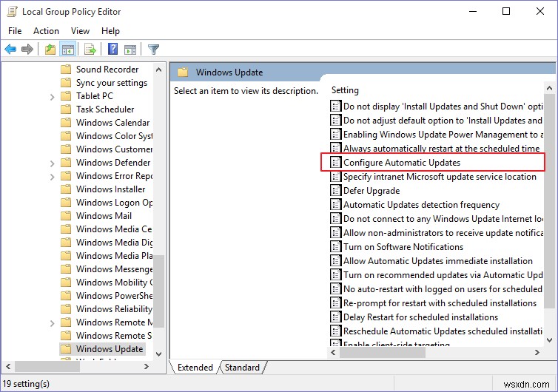Click the Up one level folder icon
Image resolution: width=558 pixels, height=392 pixels.
50,49
